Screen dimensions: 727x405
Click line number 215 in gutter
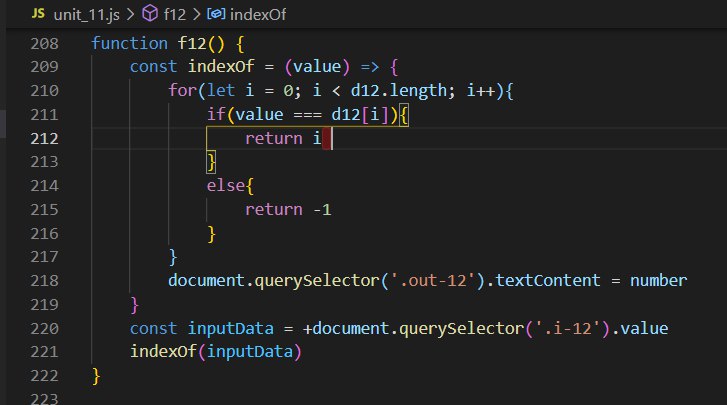[x=45, y=210]
